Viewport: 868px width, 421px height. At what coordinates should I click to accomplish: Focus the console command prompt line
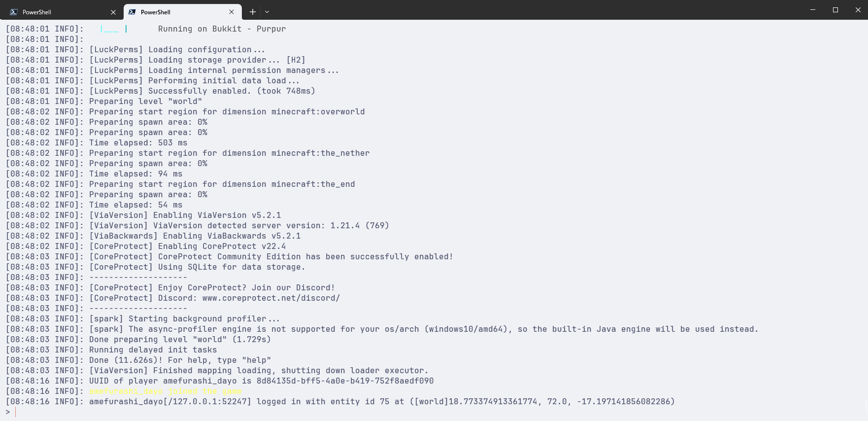tap(197, 412)
